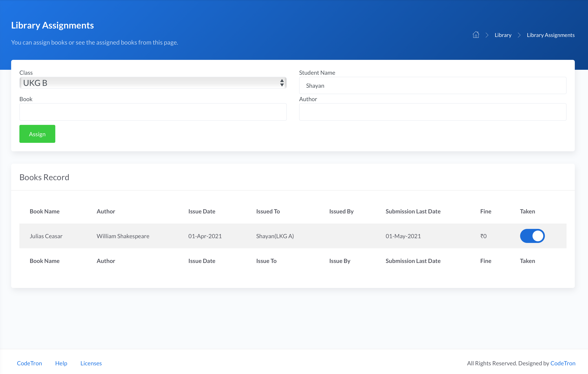Select the Julias Ceasar table row cell
Viewport: 588px width, 374px height.
tap(46, 236)
